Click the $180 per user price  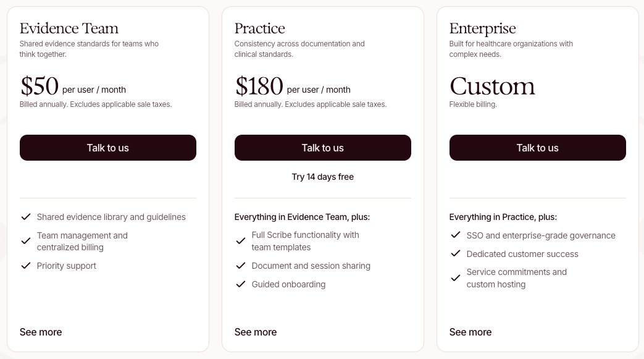[x=259, y=86]
